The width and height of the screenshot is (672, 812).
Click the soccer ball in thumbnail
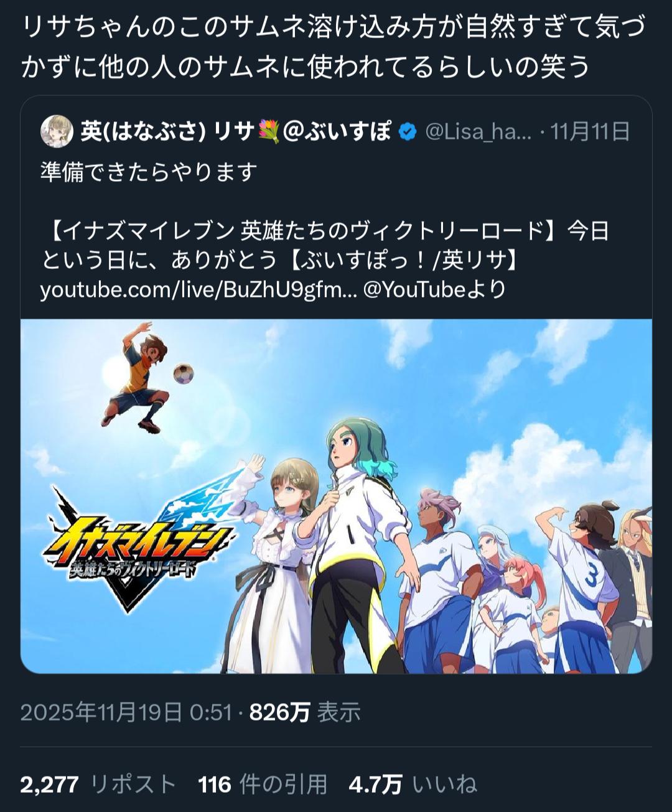tap(183, 373)
